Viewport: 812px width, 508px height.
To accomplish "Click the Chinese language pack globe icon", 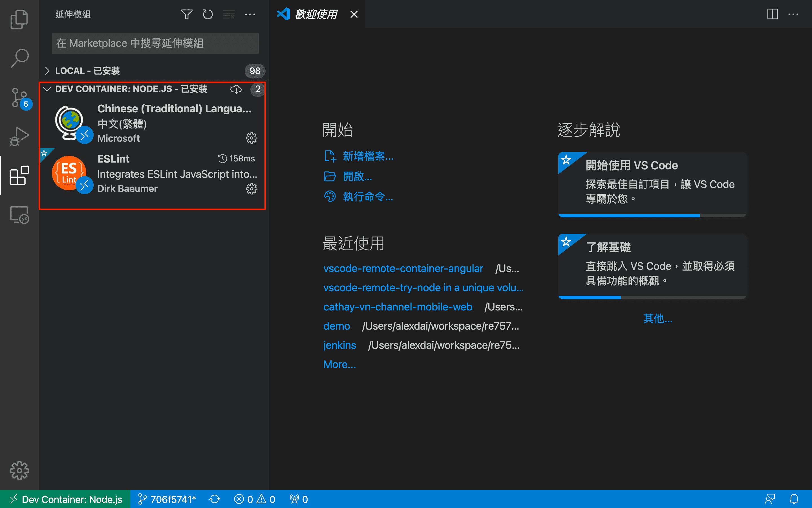I will click(x=69, y=123).
